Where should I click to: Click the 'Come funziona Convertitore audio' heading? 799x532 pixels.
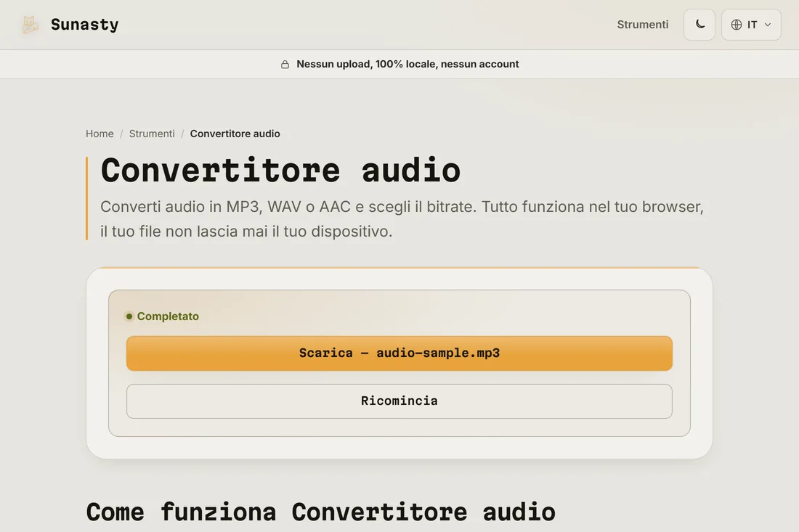[320, 512]
